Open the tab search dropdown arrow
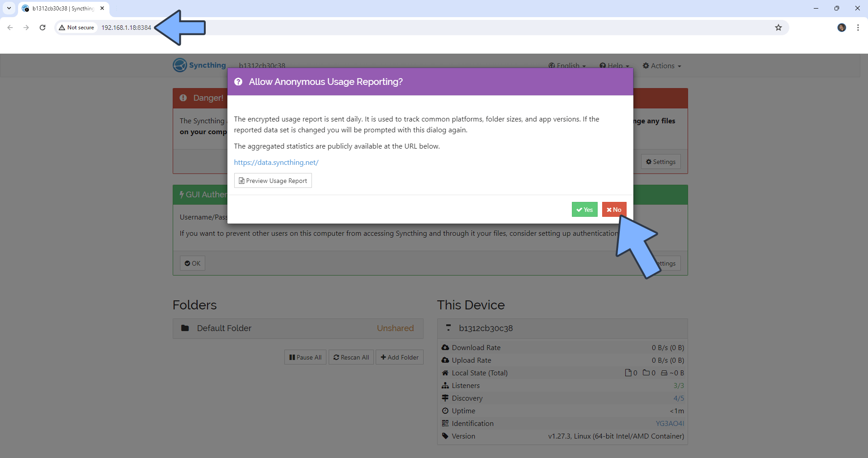This screenshot has width=868, height=458. [x=9, y=8]
